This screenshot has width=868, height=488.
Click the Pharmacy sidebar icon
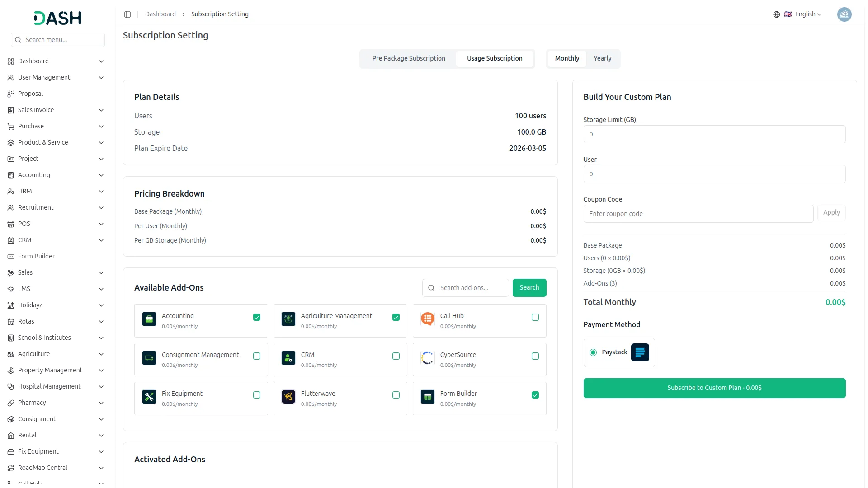[11, 403]
